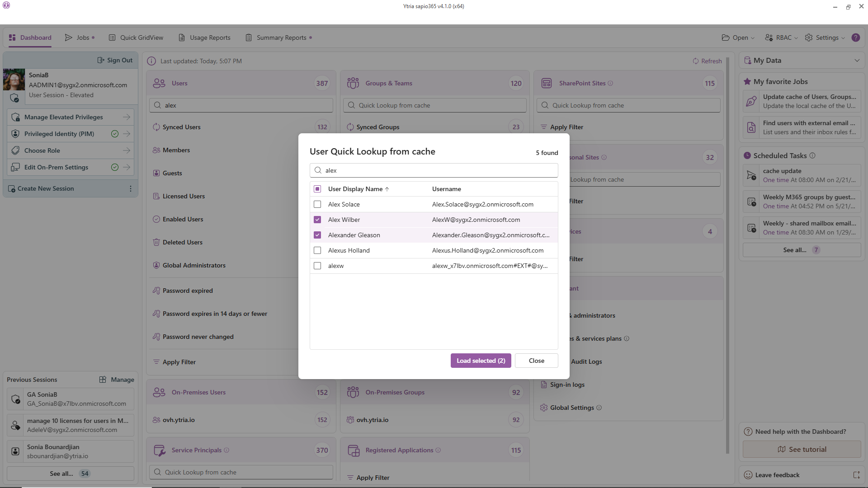Image resolution: width=868 pixels, height=488 pixels.
Task: Click the Users card icon
Action: tap(159, 83)
